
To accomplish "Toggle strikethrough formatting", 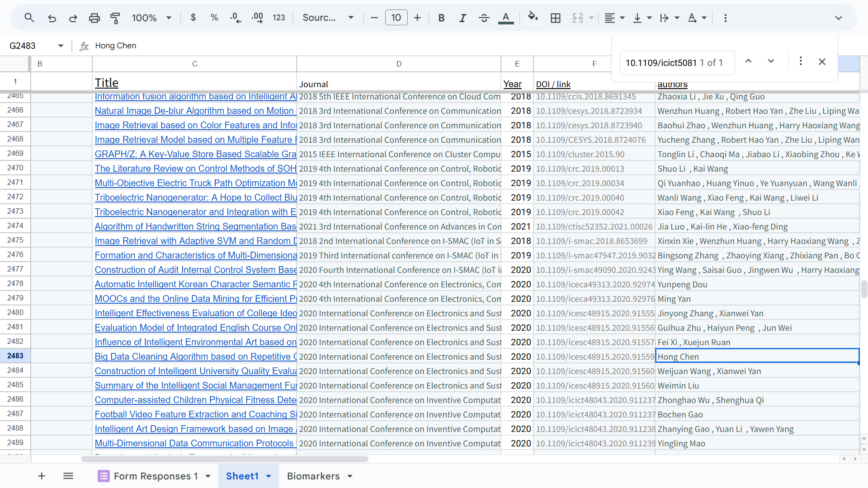I will coord(484,18).
